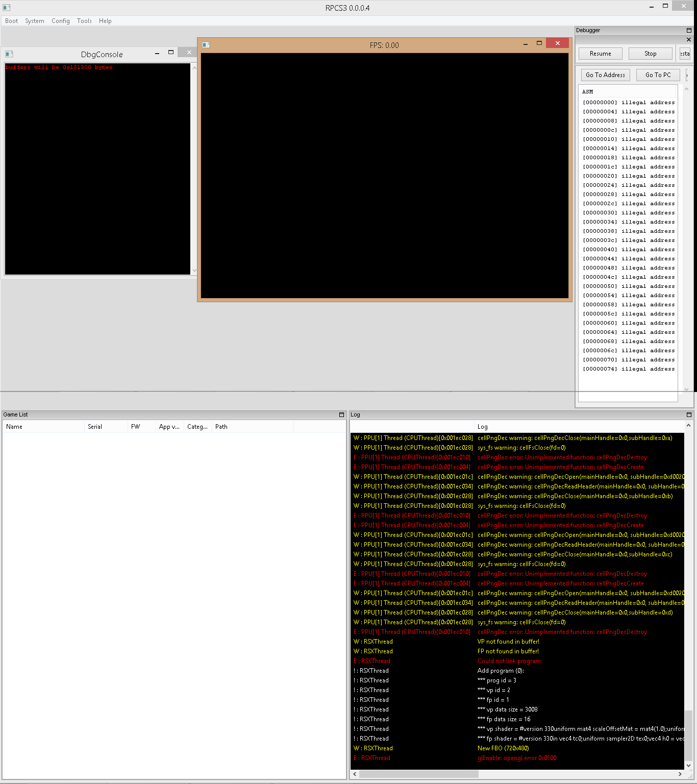Close the FPS: 0.00 render window
Screen dimensions: 697x784
click(558, 43)
